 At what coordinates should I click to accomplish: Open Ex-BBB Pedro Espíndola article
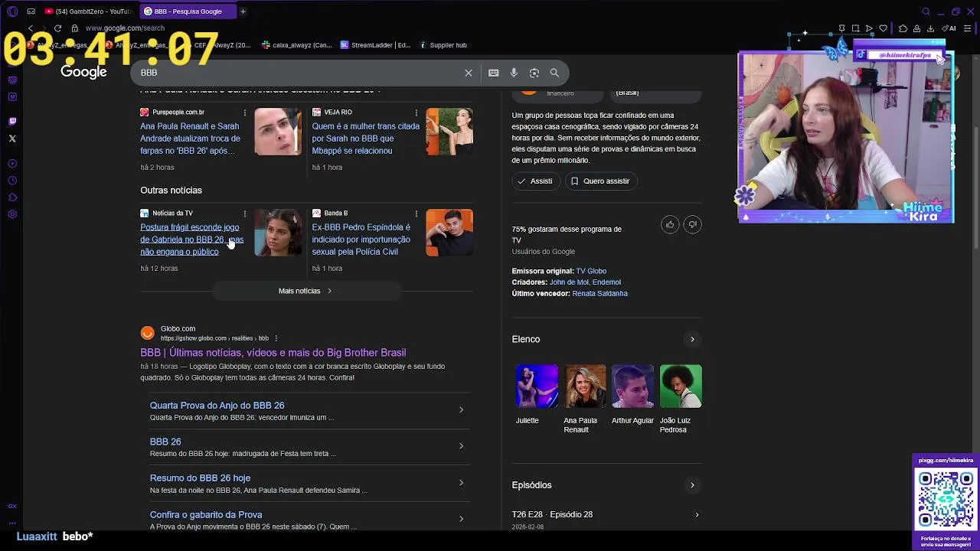pos(361,240)
